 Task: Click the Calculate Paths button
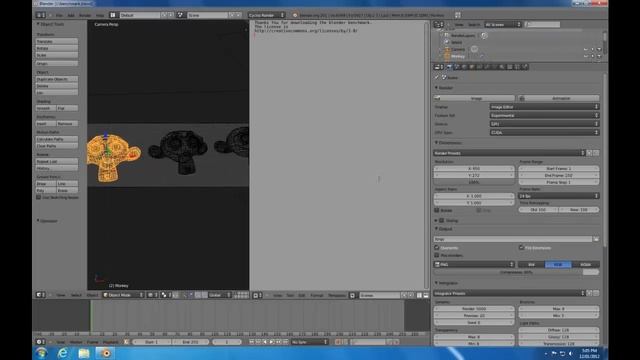click(57, 139)
